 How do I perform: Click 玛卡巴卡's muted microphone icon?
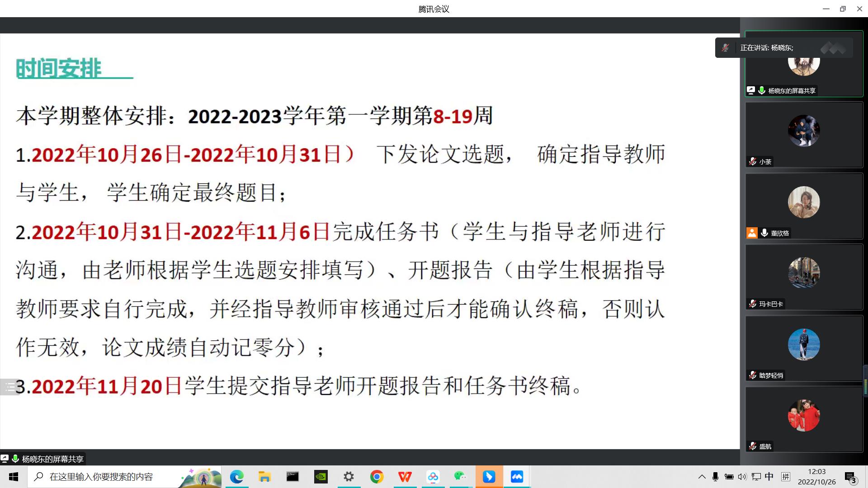(x=752, y=304)
